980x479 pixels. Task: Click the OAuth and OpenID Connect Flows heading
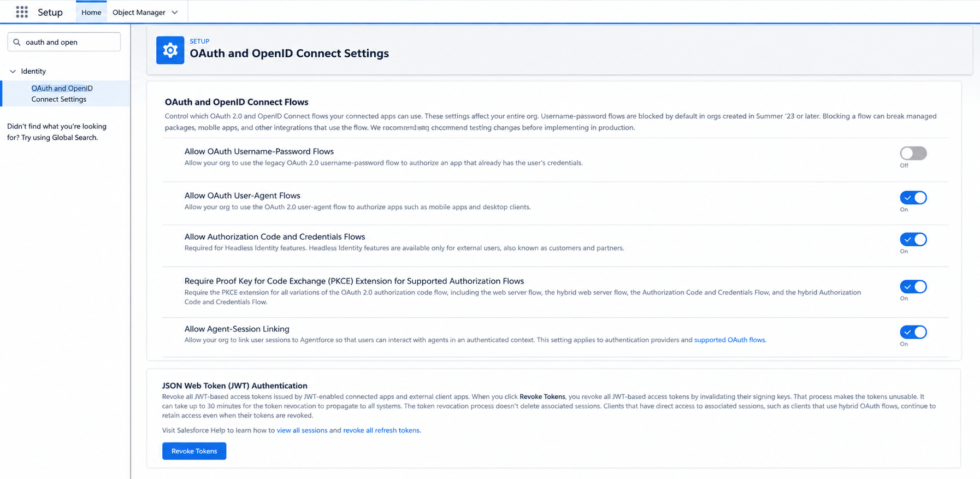pos(237,102)
